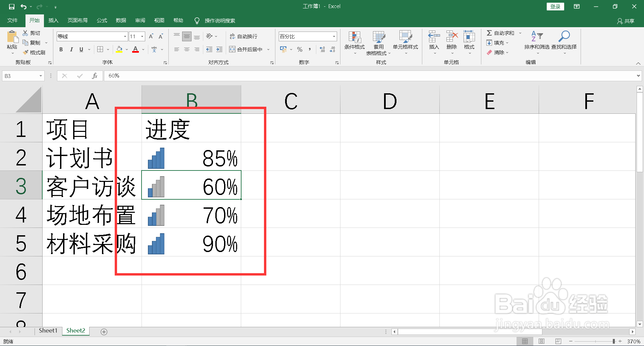Open Conditional Formatting (条件格式)

coord(355,43)
